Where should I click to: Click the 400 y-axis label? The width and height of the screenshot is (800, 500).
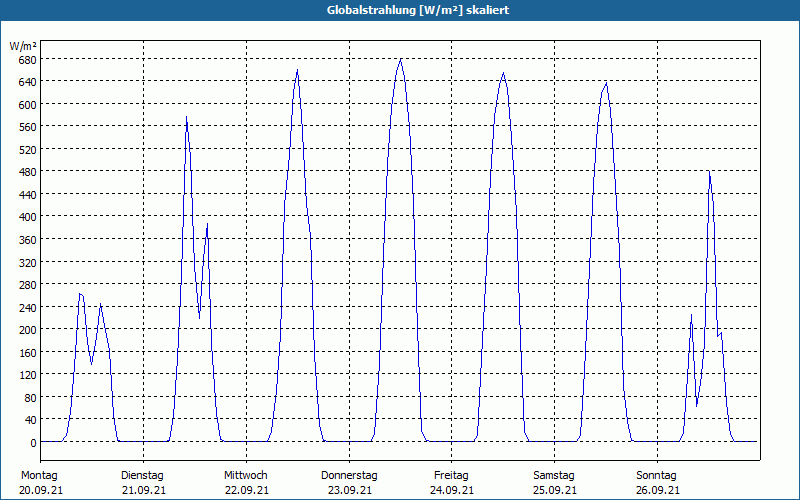[27, 217]
